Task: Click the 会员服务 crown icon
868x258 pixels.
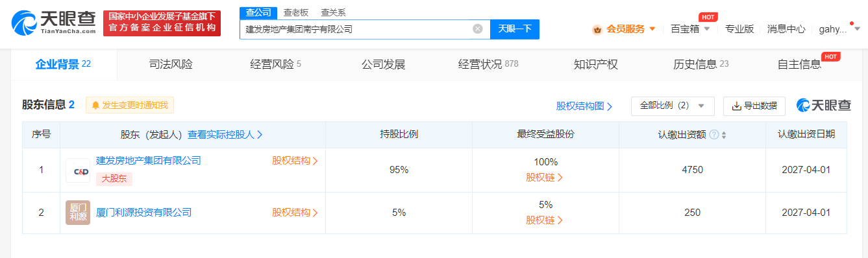Action: [597, 29]
